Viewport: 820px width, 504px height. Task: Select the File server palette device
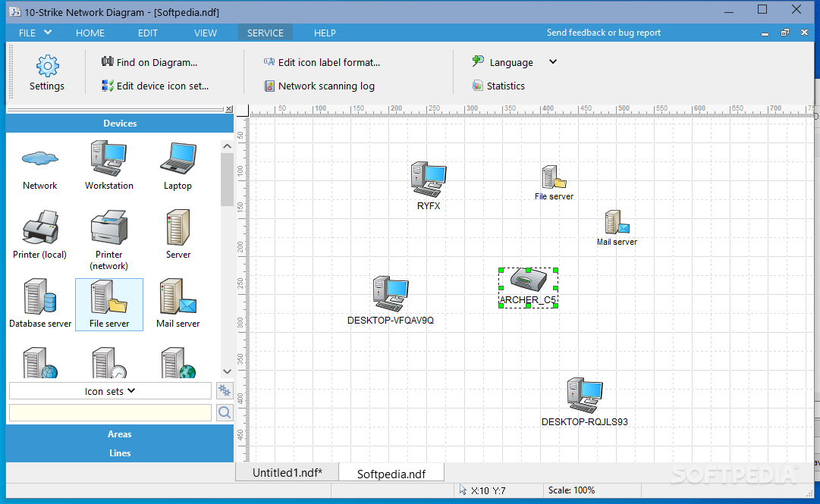click(108, 304)
